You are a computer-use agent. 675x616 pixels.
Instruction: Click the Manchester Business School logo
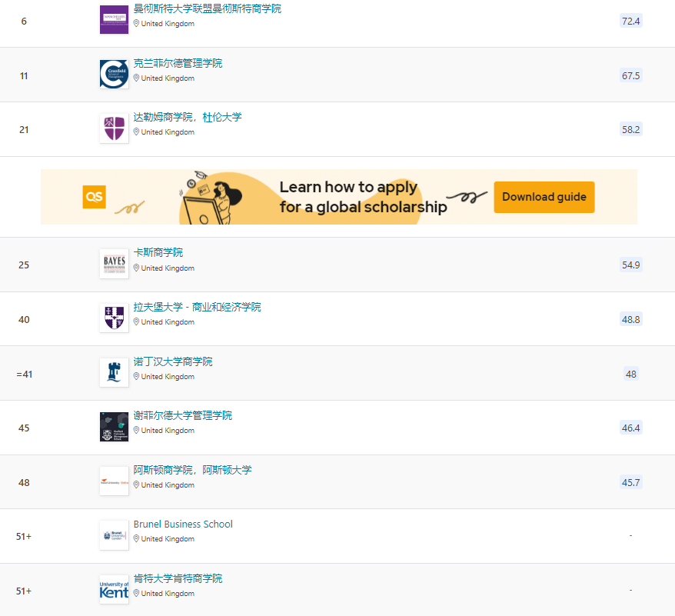(114, 19)
